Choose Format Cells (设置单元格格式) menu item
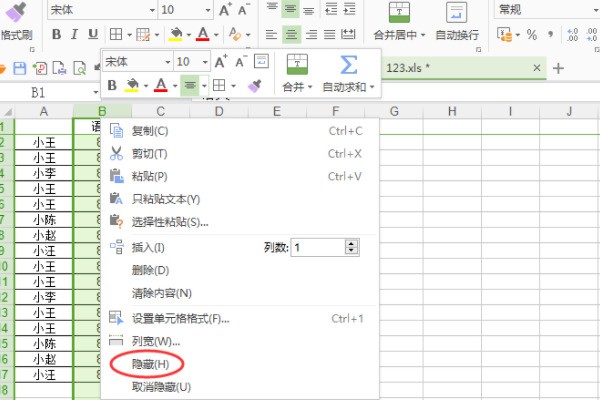 point(240,318)
